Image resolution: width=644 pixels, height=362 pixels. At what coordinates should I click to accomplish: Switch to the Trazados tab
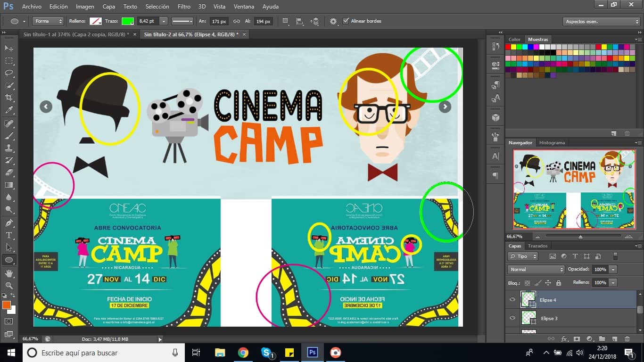coord(538,246)
